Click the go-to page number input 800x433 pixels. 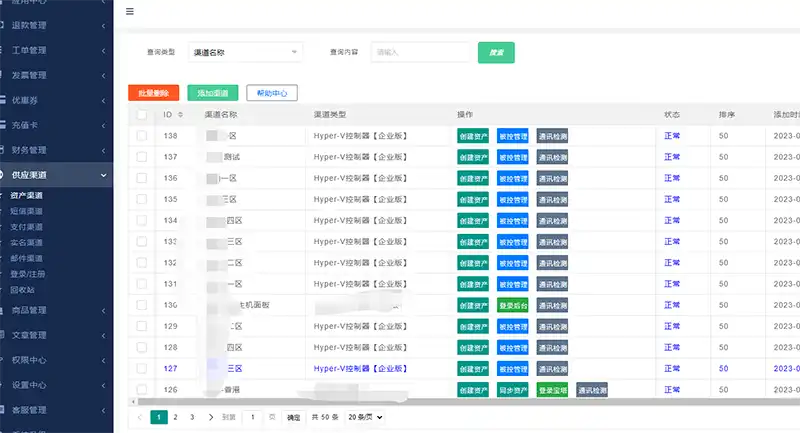[x=253, y=417]
